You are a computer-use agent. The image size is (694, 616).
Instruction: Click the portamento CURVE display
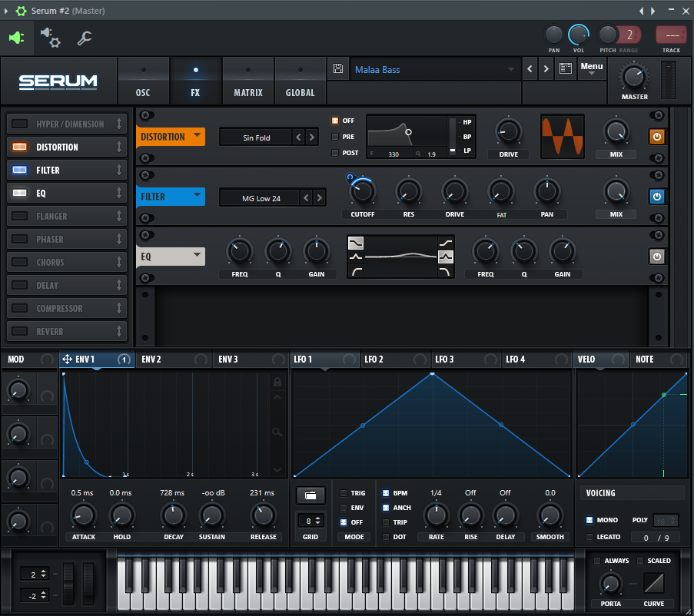click(654, 584)
